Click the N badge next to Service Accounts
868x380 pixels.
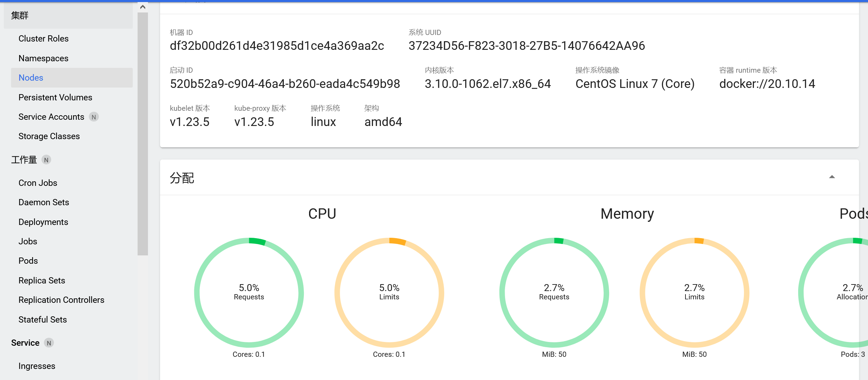(94, 117)
